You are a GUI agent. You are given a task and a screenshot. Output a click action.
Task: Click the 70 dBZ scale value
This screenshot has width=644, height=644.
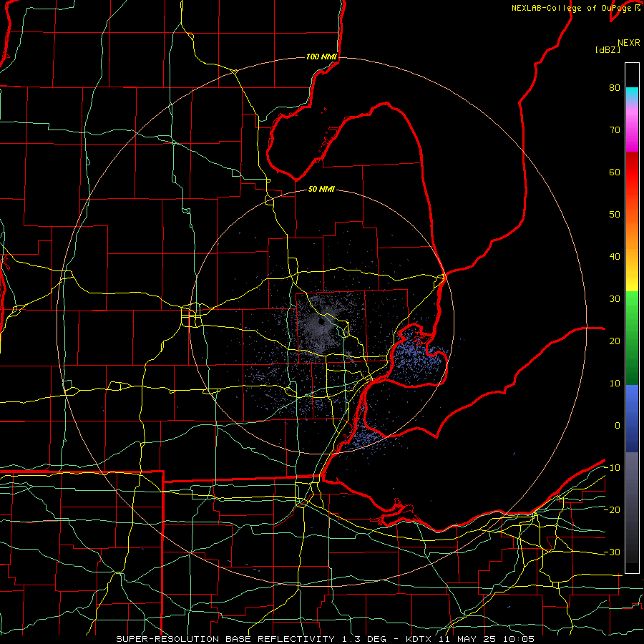(x=615, y=130)
